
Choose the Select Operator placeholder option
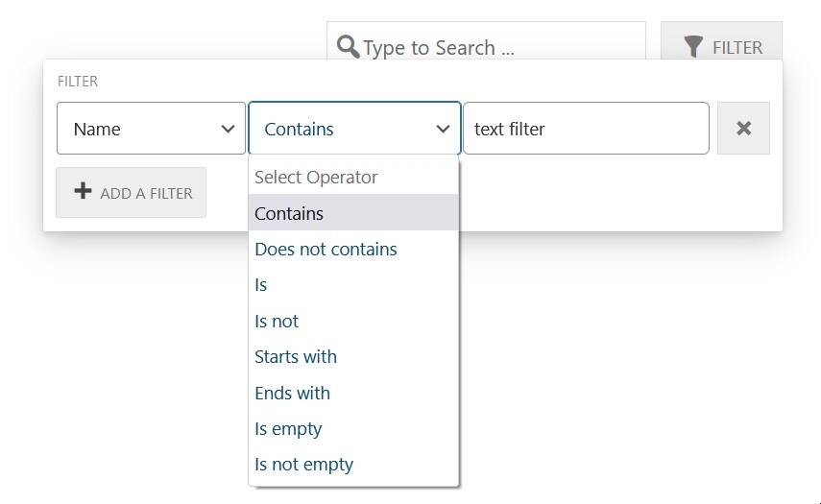[353, 177]
